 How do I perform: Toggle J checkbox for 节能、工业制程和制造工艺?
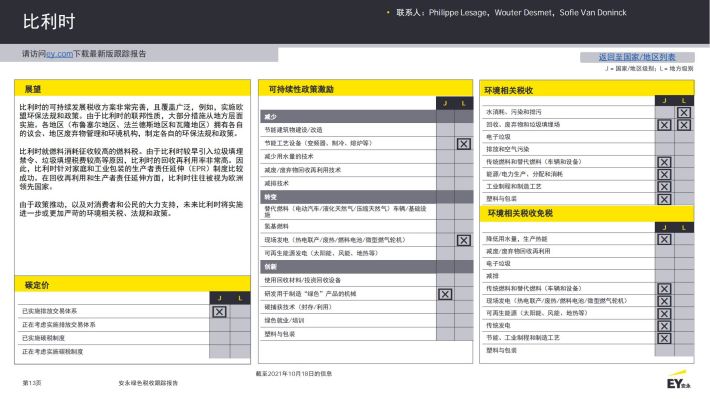(664, 338)
